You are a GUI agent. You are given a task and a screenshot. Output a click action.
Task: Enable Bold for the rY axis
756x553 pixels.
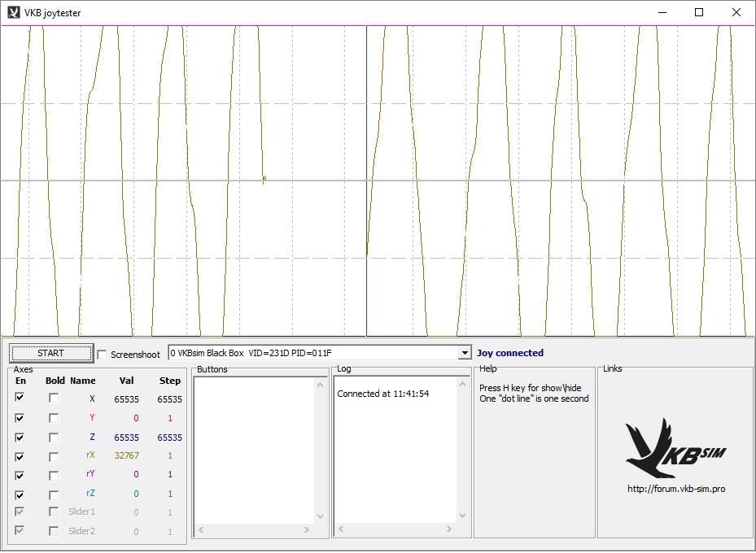coord(54,476)
